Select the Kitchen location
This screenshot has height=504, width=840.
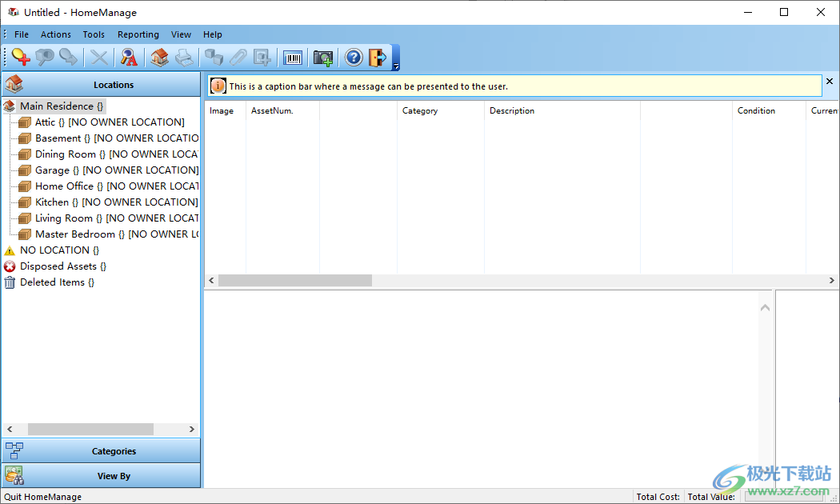pos(52,202)
